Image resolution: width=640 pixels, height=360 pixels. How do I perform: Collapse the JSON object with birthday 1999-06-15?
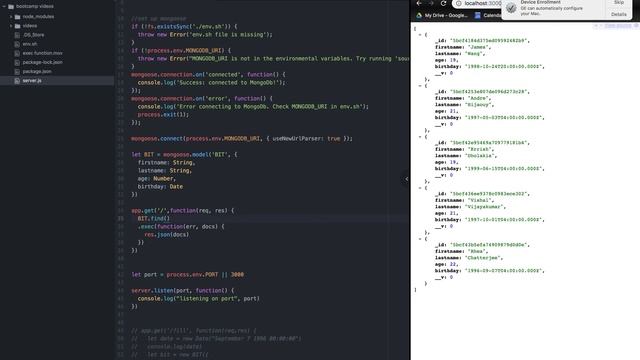coord(420,137)
